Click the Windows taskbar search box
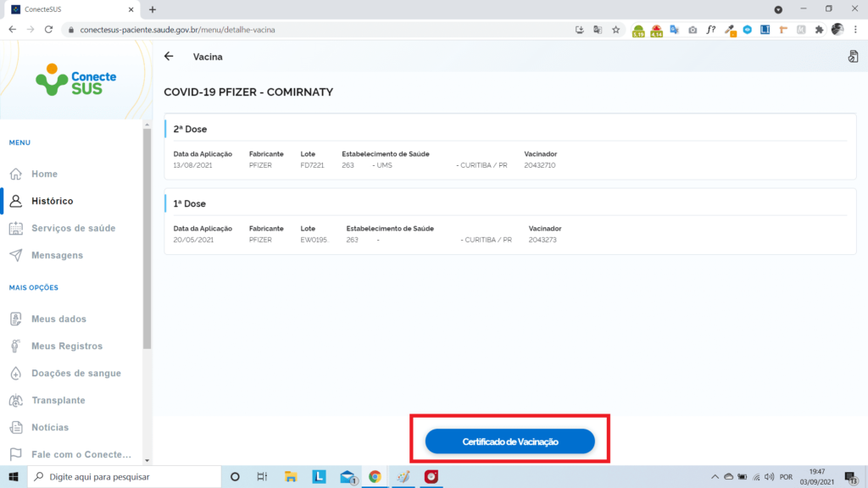This screenshot has width=868, height=488. [x=123, y=477]
